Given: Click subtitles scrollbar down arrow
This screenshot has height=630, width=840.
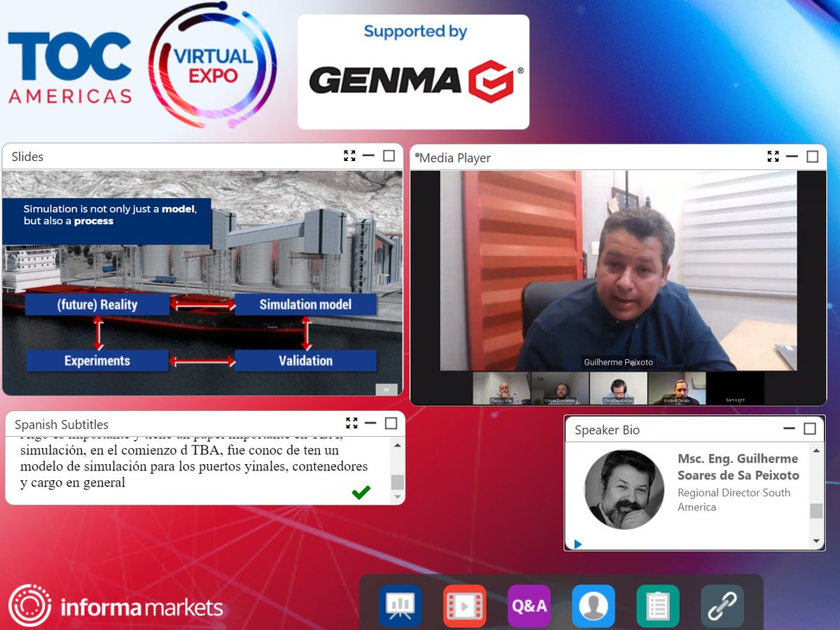Looking at the screenshot, I should tap(398, 496).
